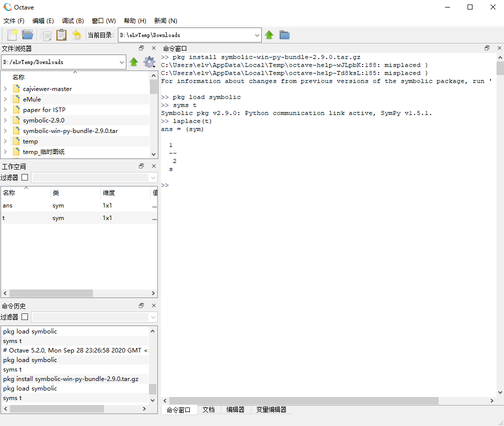The height and width of the screenshot is (426, 504).
Task: Expand the temp_临时图纸 folder
Action: pyautogui.click(x=5, y=152)
